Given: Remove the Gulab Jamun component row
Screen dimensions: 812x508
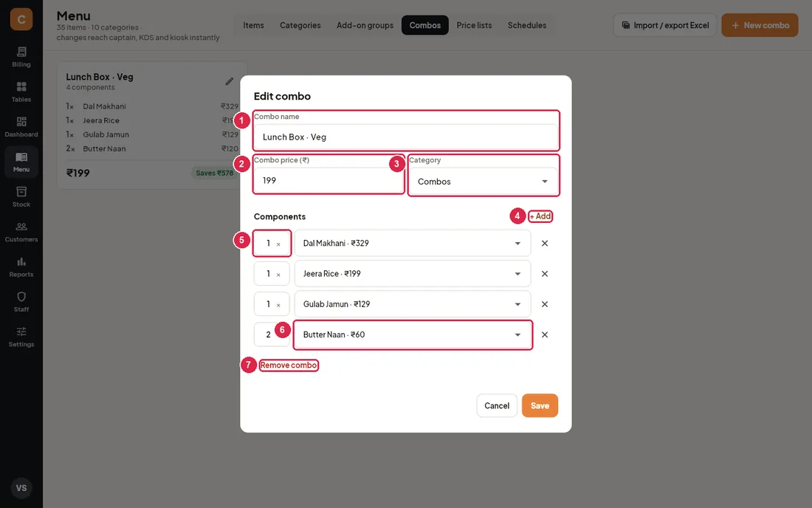Looking at the screenshot, I should point(545,304).
